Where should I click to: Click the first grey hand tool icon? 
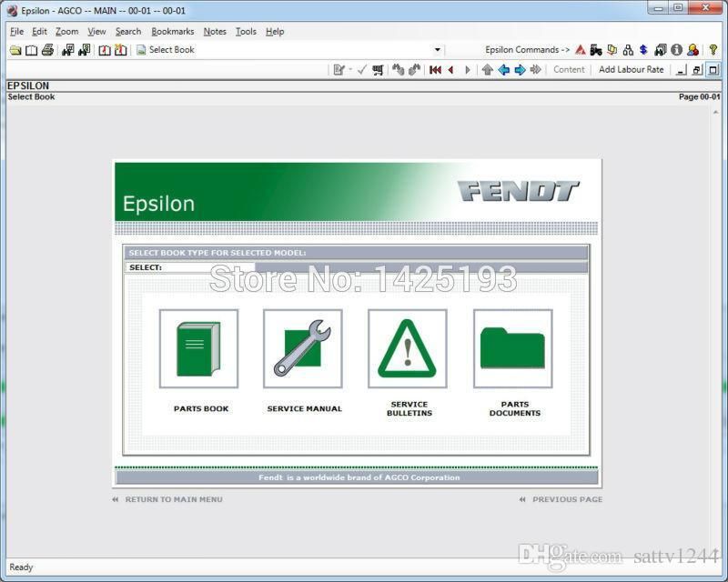398,70
